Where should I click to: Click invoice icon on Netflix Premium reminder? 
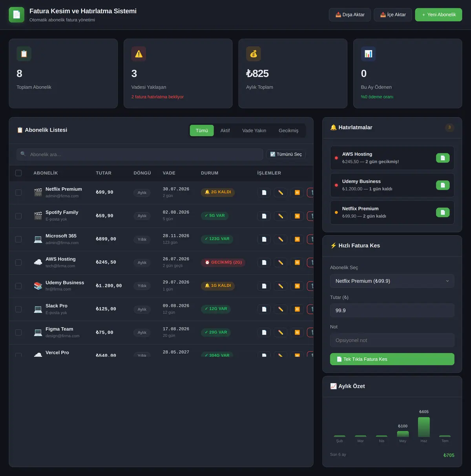coord(443,212)
